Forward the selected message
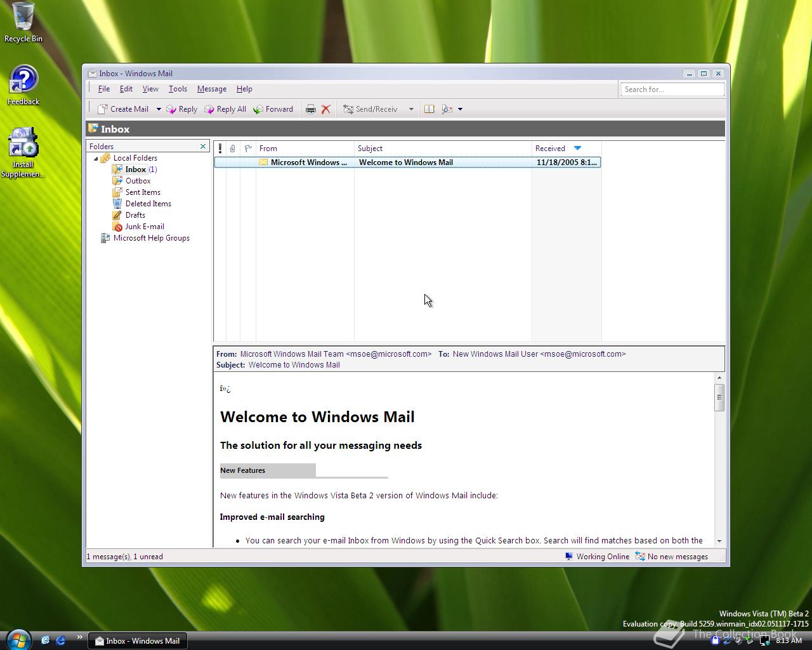 273,109
